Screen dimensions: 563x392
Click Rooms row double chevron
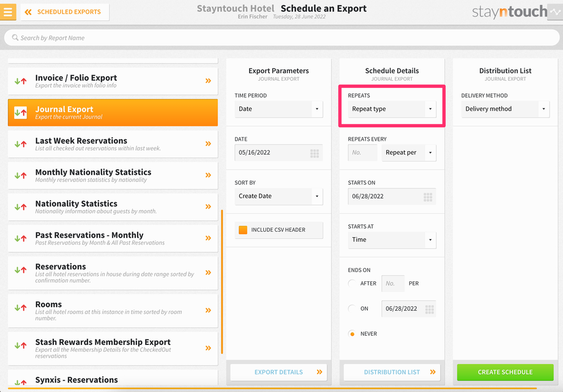(208, 310)
